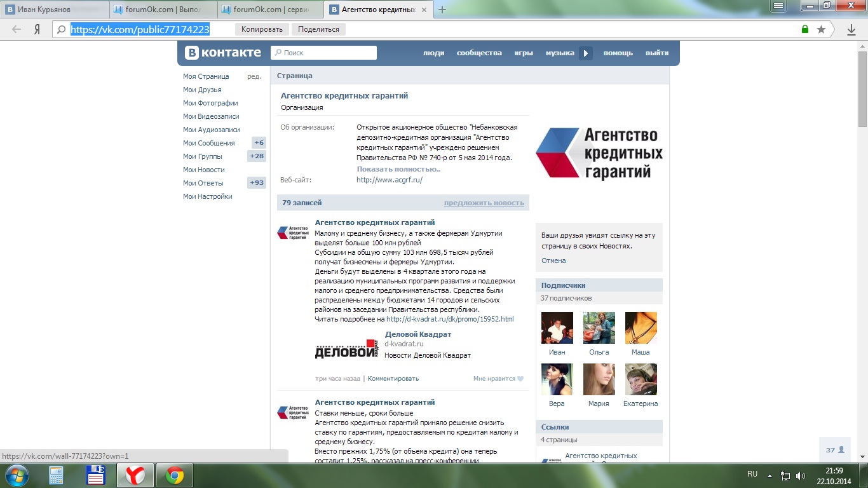868x488 pixels.
Task: Open игры in VK top menu
Action: click(524, 53)
